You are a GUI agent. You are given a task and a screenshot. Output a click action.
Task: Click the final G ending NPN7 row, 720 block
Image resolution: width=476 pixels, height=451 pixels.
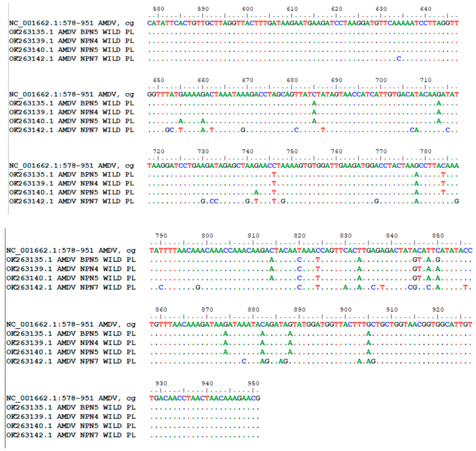[456, 201]
